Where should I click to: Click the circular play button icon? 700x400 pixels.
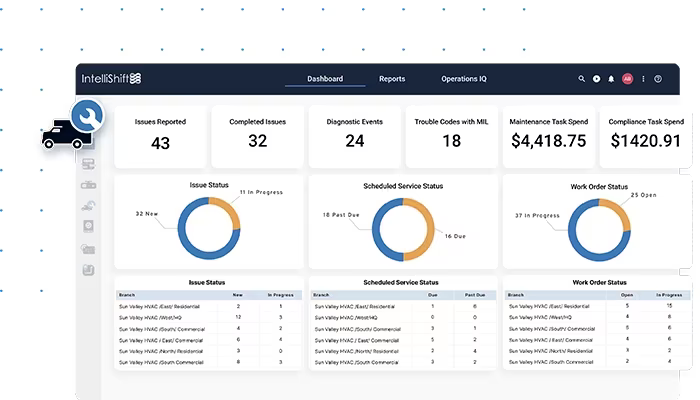596,79
